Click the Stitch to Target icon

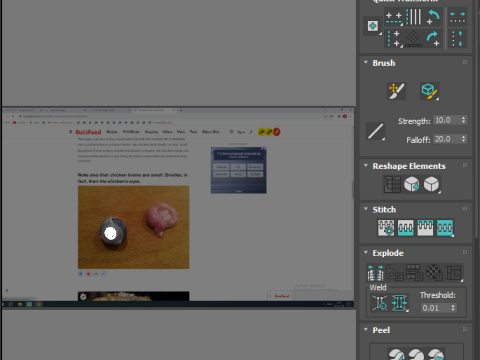tap(386, 228)
